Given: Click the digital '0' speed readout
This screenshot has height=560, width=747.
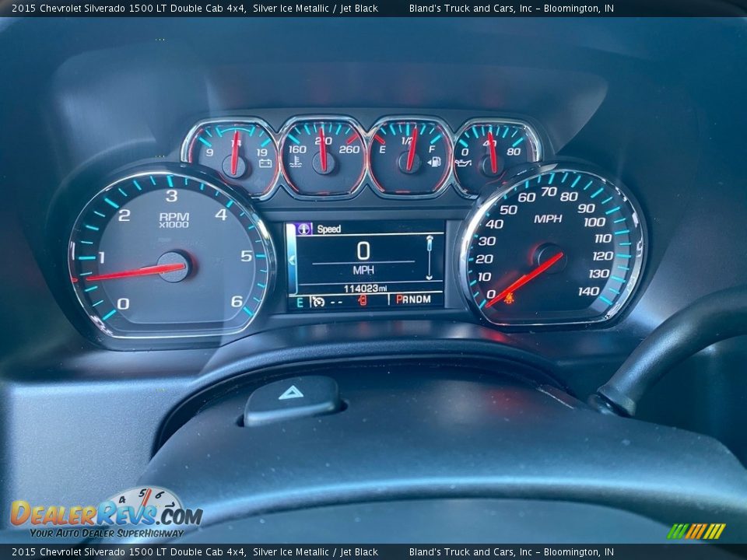Looking at the screenshot, I should coord(363,250).
